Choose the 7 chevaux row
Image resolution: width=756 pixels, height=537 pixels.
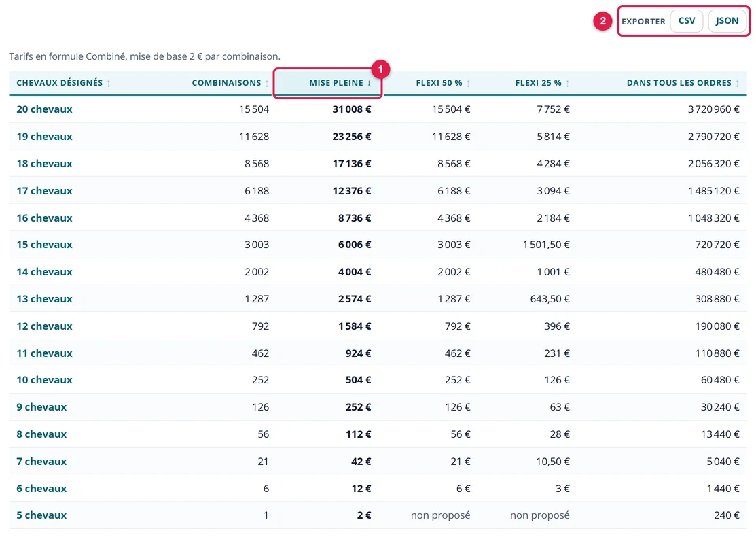(x=41, y=462)
